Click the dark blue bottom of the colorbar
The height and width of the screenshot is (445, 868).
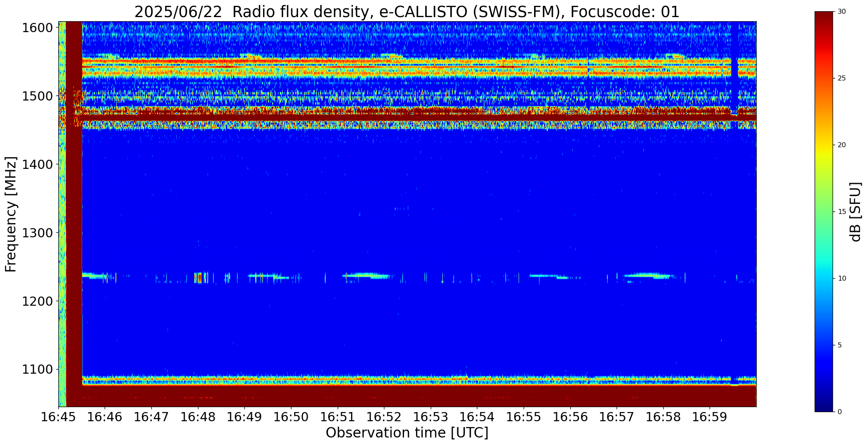tap(825, 405)
